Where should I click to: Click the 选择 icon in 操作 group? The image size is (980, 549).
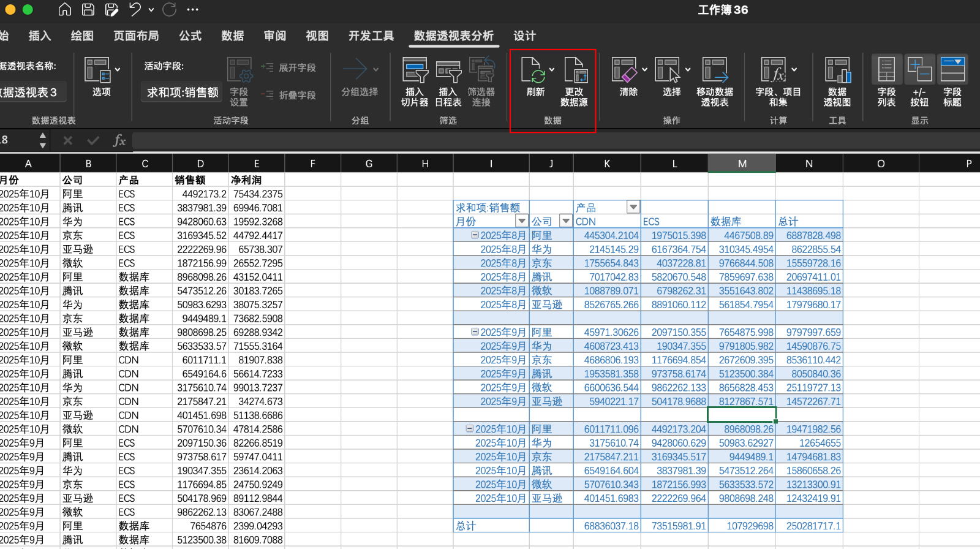click(669, 77)
